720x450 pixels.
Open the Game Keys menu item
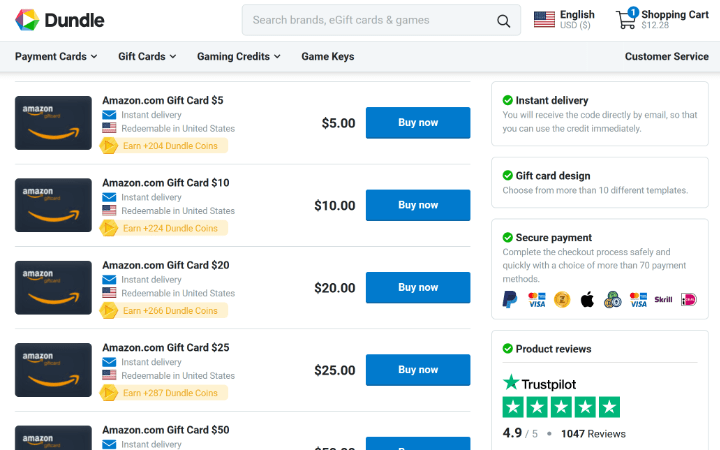click(328, 56)
